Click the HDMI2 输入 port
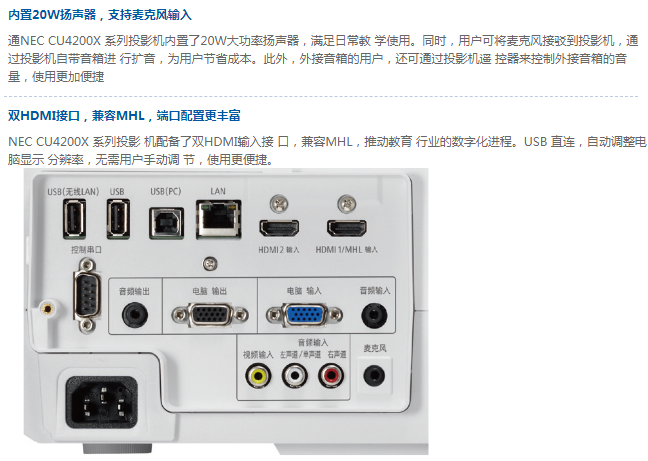Viewport: 648px width, 461px height. click(279, 228)
